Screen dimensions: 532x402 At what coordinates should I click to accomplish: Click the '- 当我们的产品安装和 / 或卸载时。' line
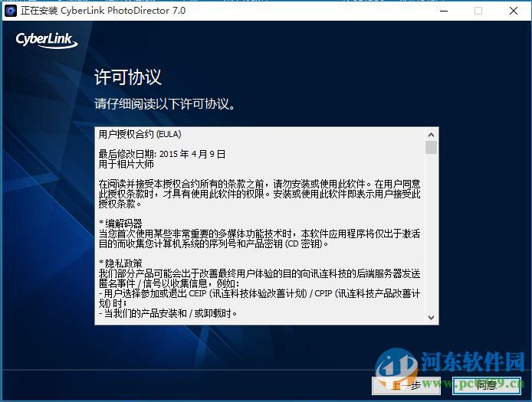168,313
